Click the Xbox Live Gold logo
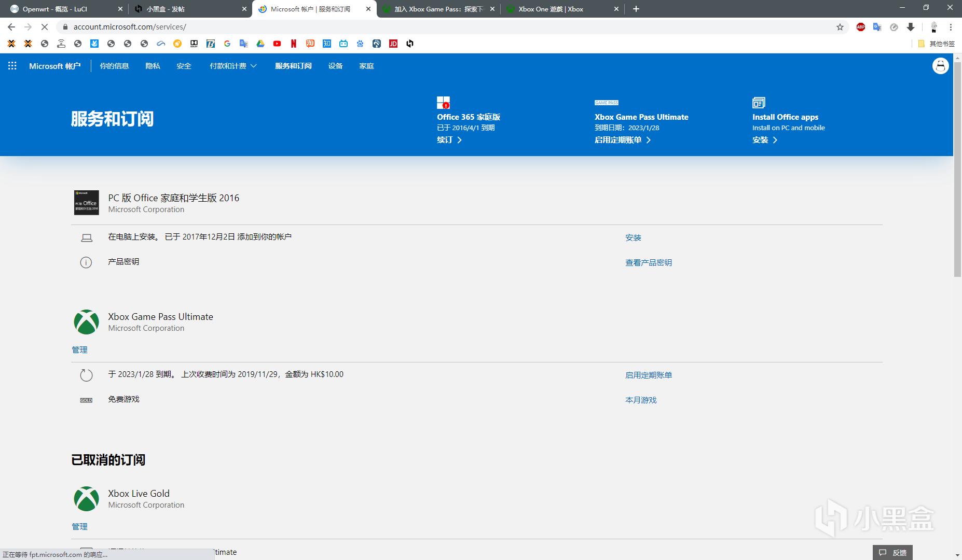This screenshot has height=560, width=962. 86,499
